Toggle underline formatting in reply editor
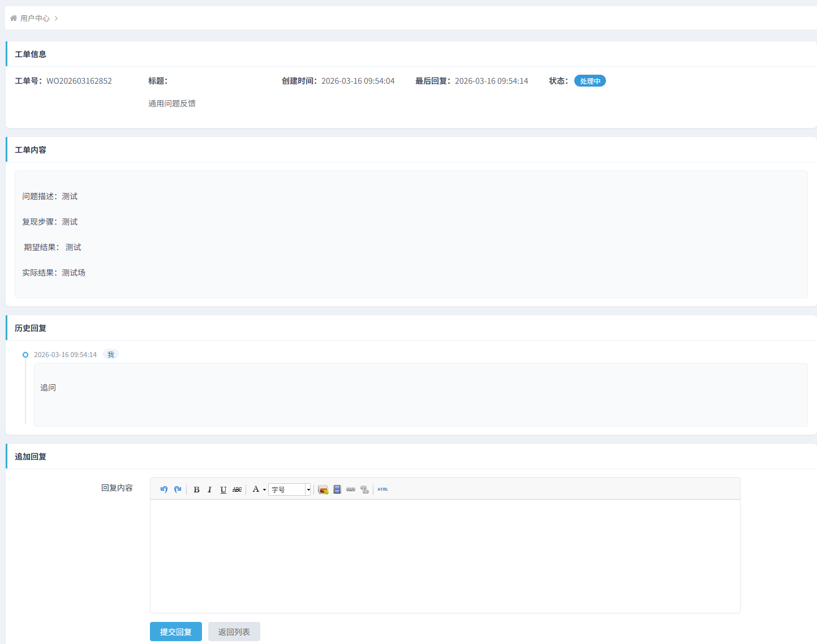Viewport: 817px width, 644px height. coord(223,490)
